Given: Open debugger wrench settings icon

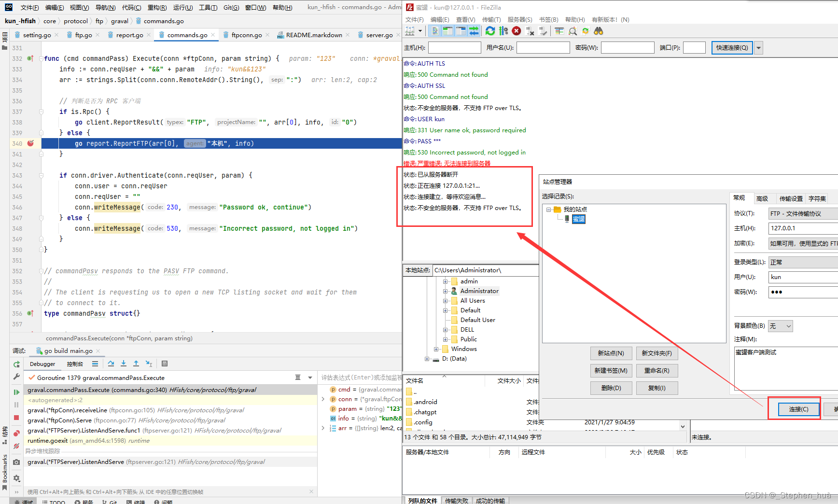Looking at the screenshot, I should [16, 377].
